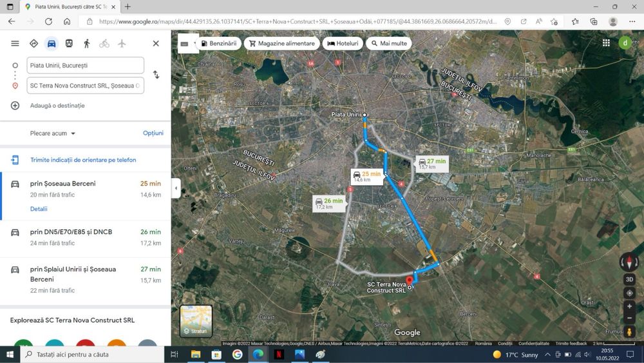644x363 pixels.
Task: Select route prin DN5/E70/E85 și DNCB
Action: [86, 237]
